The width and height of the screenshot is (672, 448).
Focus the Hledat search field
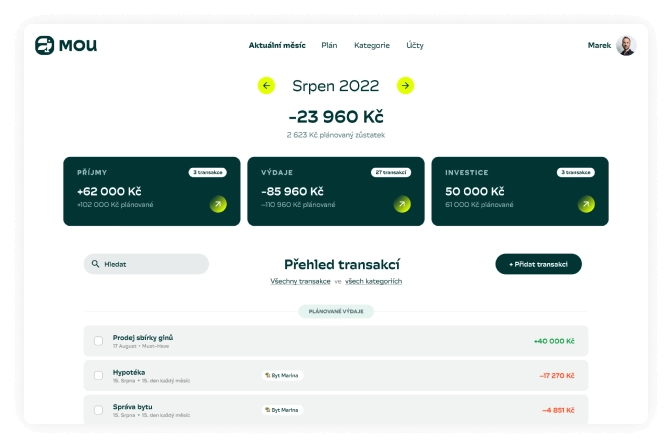[152, 265]
